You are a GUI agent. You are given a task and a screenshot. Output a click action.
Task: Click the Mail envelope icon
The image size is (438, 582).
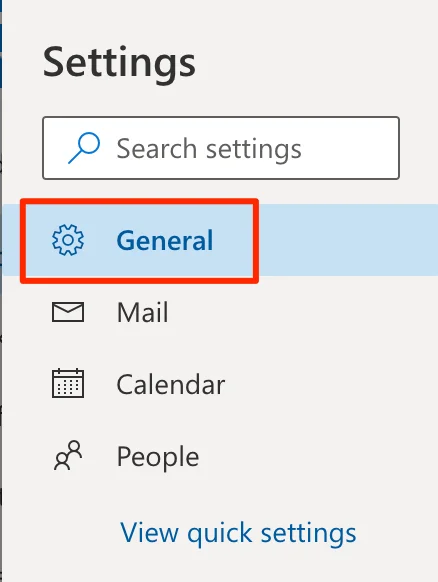tap(68, 312)
